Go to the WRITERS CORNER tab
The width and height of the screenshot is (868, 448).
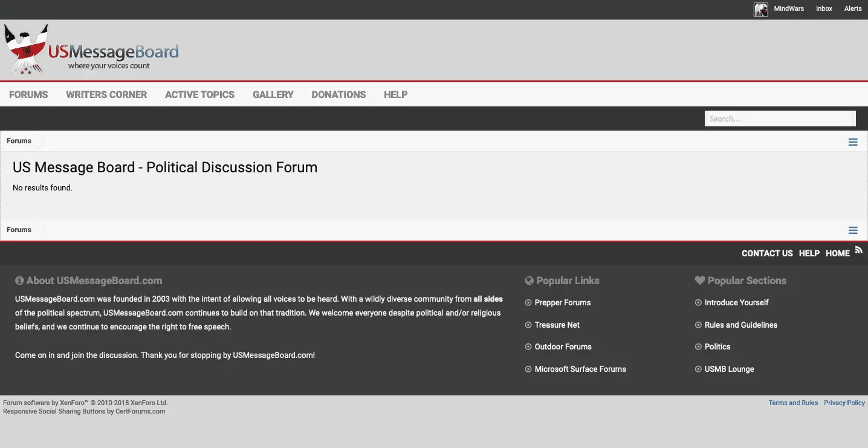click(106, 94)
